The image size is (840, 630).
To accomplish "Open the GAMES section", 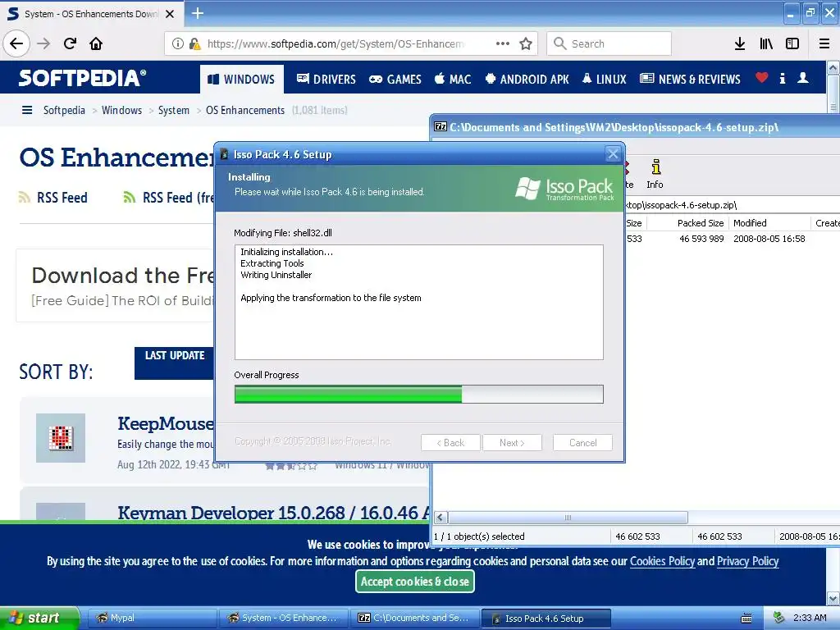I will click(x=395, y=80).
